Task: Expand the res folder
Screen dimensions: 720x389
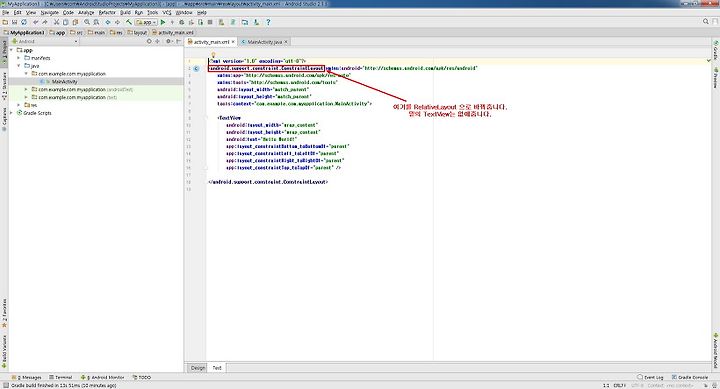Action: [19, 105]
